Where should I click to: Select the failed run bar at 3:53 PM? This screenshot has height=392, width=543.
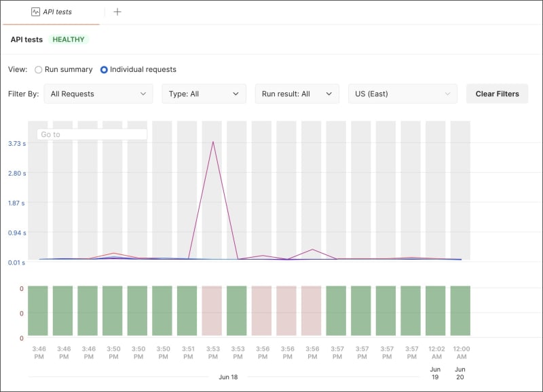pyautogui.click(x=212, y=311)
